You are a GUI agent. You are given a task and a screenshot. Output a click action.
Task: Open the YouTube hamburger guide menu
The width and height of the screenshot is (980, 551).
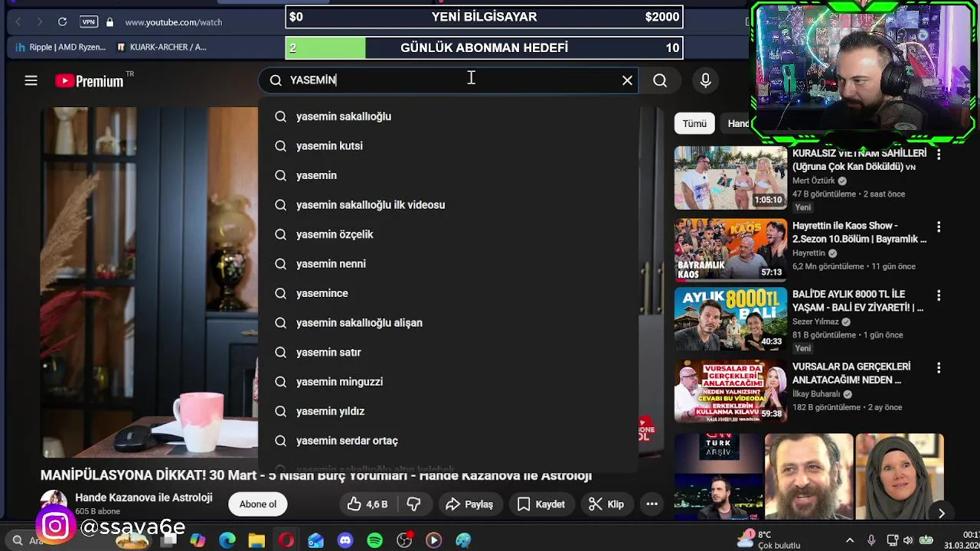pyautogui.click(x=31, y=80)
